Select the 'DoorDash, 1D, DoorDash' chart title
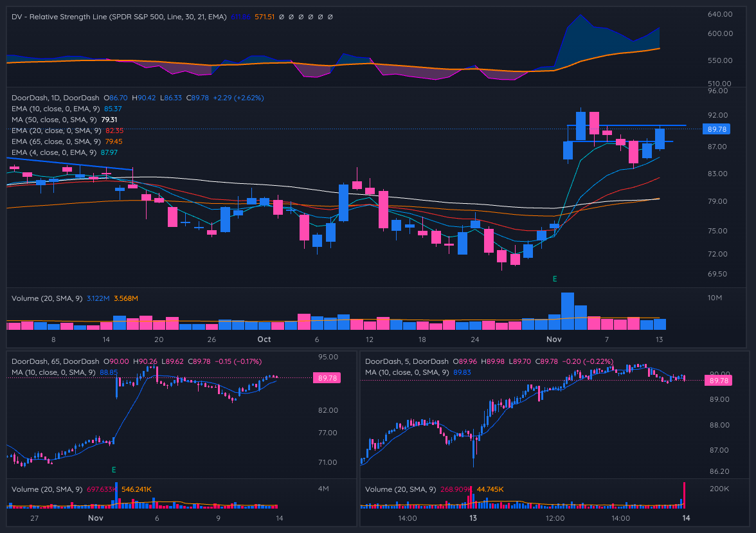The height and width of the screenshot is (533, 756). pyautogui.click(x=55, y=98)
